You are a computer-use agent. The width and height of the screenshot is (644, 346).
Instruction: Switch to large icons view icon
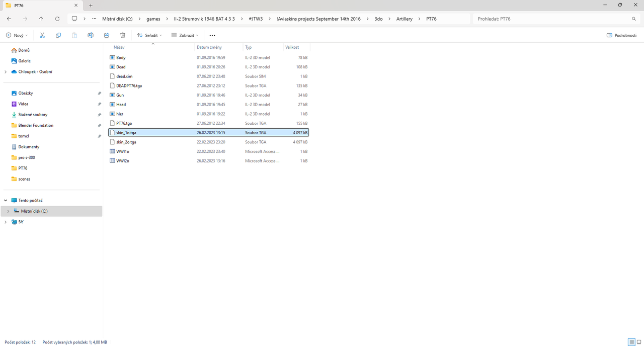[639, 342]
